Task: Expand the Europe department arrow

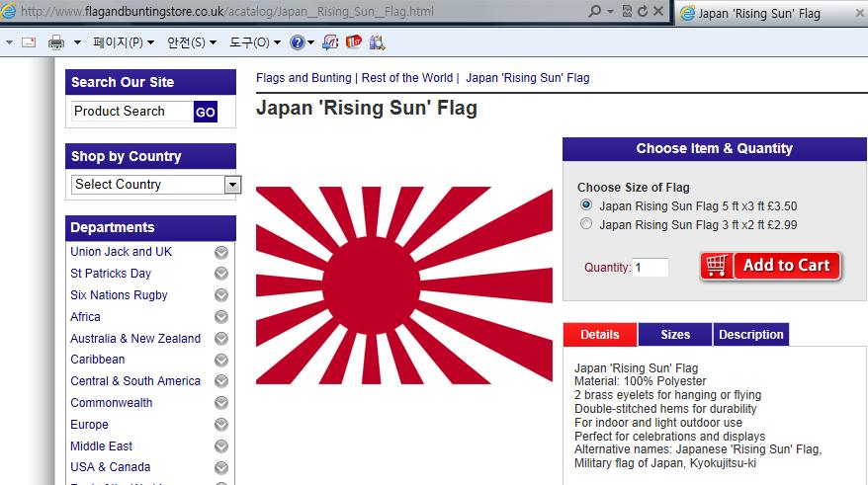Action: pyautogui.click(x=221, y=425)
